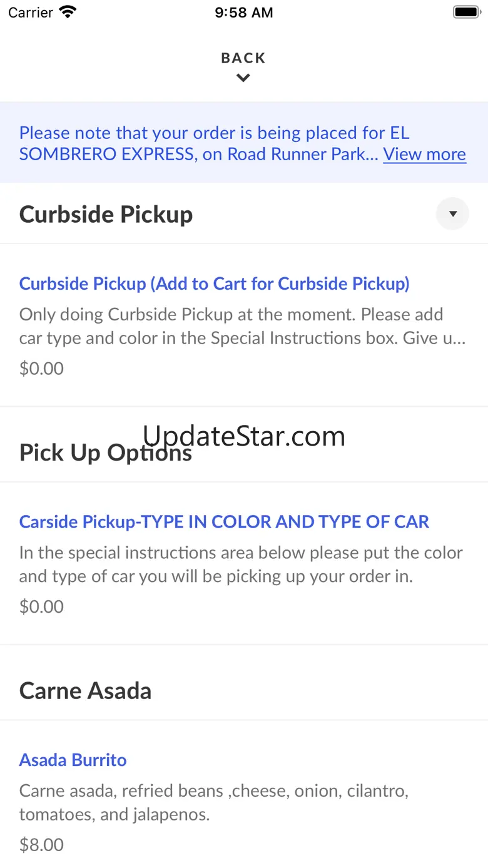Tap the 9:58 AM clock
Screen dimensions: 488x868
coord(244,13)
